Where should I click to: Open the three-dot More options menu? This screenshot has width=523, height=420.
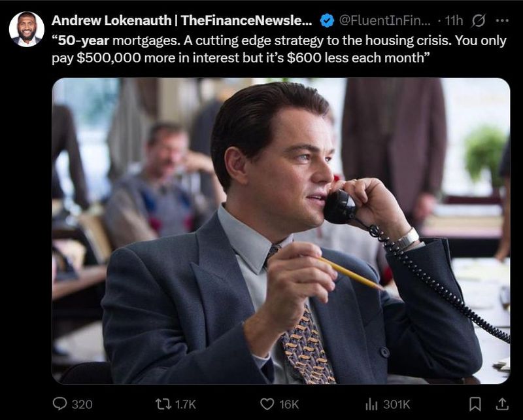502,21
